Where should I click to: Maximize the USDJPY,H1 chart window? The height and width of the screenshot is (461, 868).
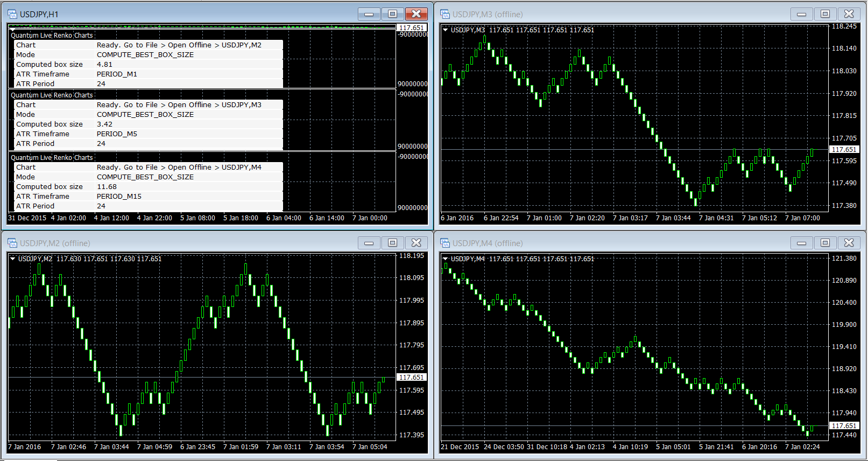click(392, 14)
